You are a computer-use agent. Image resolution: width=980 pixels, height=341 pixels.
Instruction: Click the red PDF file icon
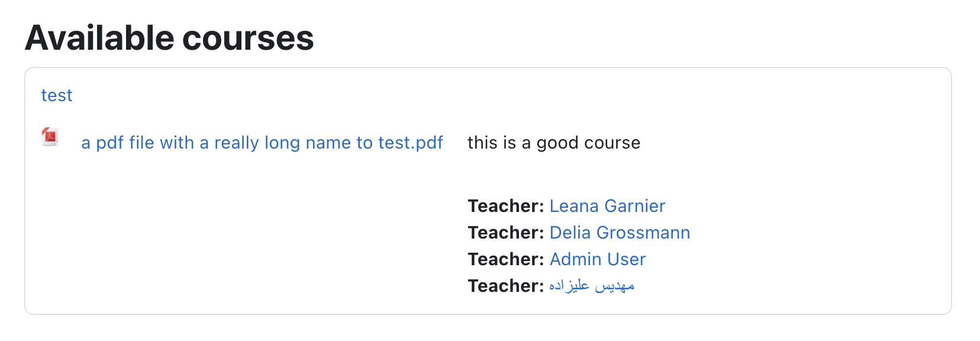(50, 137)
